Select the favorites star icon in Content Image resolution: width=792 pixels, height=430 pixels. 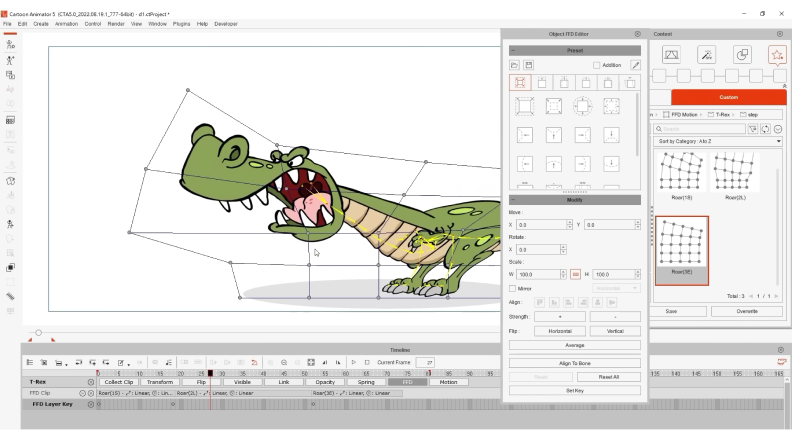pyautogui.click(x=776, y=55)
